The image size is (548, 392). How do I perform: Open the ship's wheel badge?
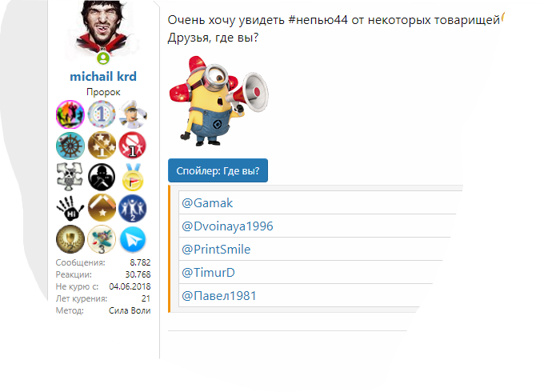pyautogui.click(x=70, y=146)
